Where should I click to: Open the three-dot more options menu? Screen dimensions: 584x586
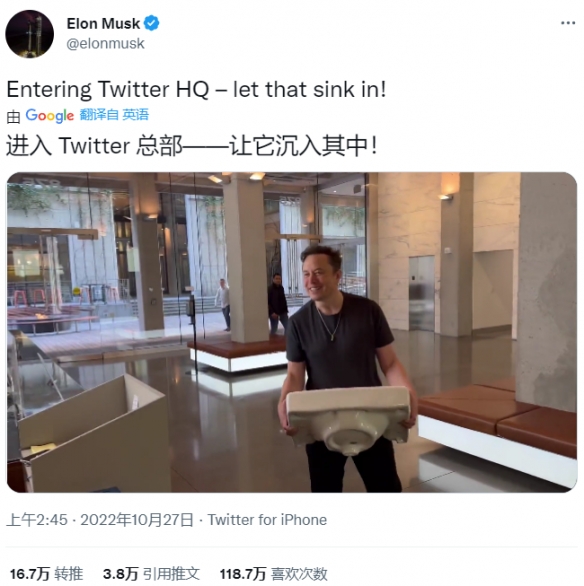pyautogui.click(x=568, y=23)
